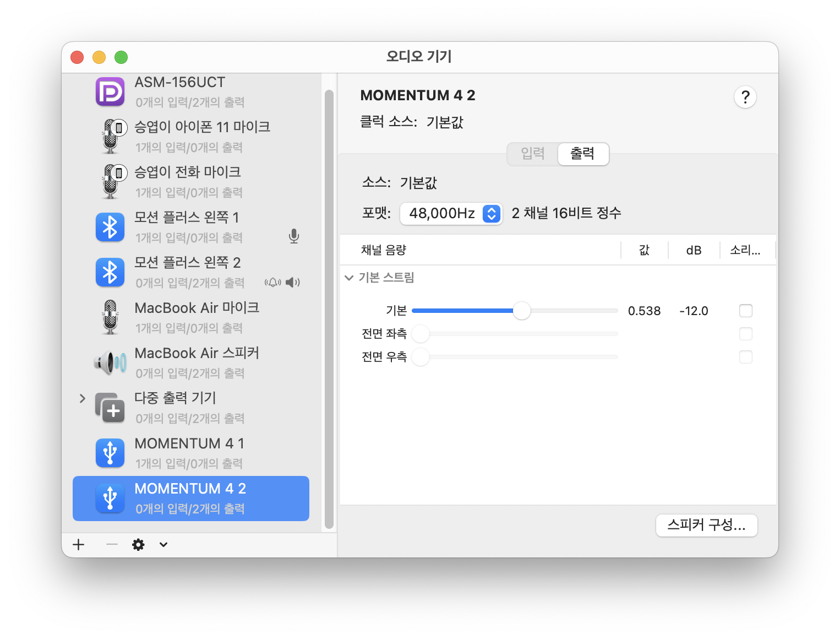840x639 pixels.
Task: Toggle the mute checkbox for 전면 좌측
Action: click(x=746, y=334)
